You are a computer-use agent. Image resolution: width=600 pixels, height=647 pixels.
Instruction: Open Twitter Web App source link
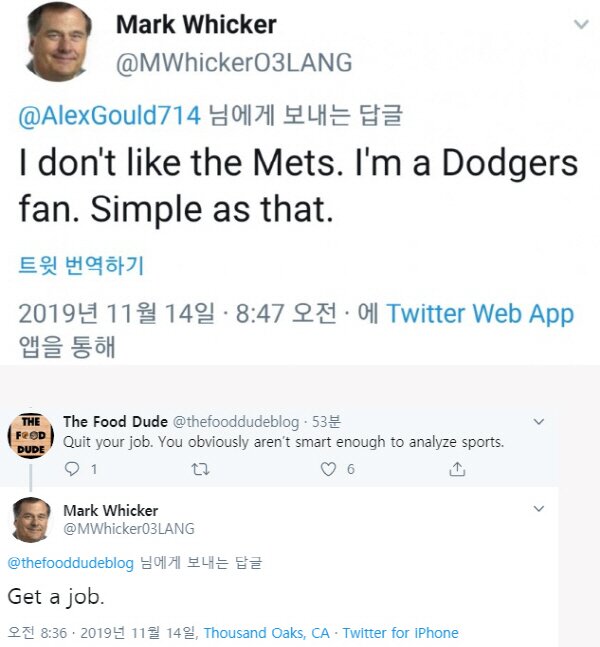(480, 313)
